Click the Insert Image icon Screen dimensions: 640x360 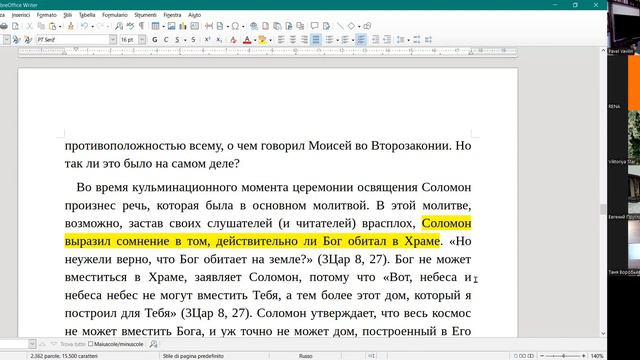coord(171,26)
